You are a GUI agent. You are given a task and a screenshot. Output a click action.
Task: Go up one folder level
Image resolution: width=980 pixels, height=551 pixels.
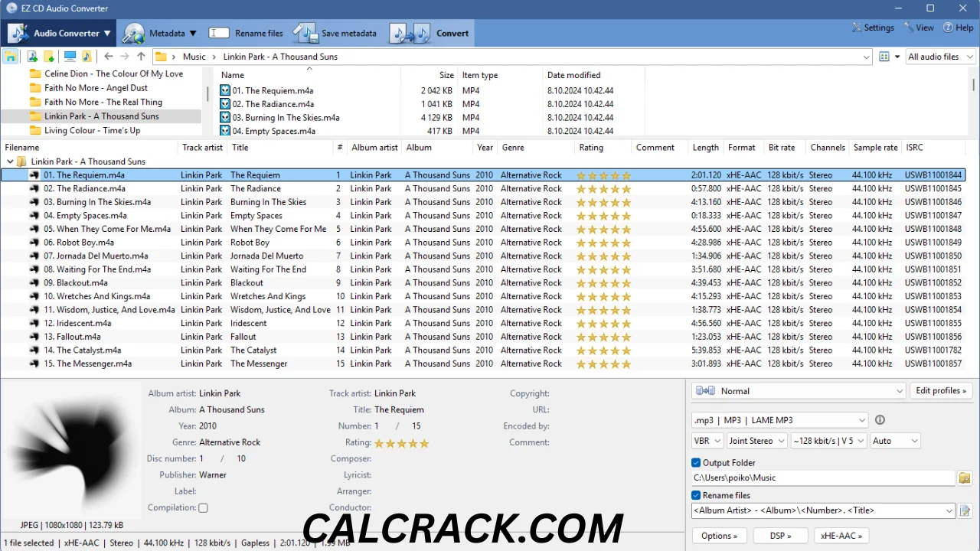(x=141, y=57)
